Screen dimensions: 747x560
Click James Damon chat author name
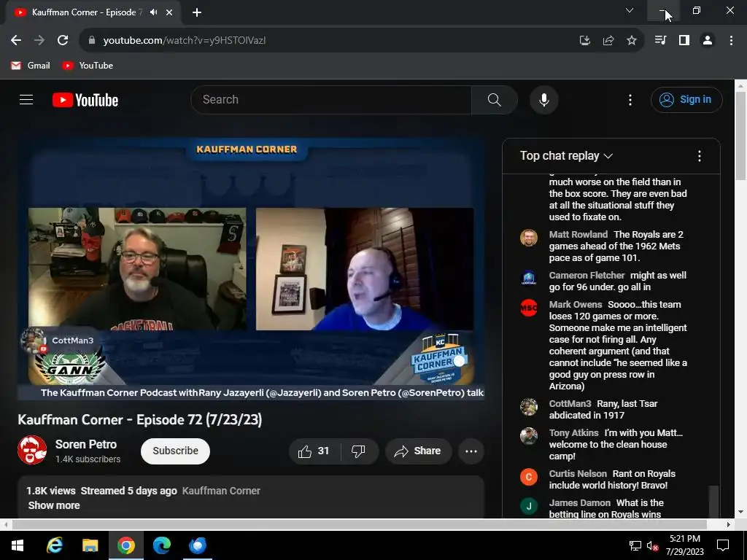(x=579, y=503)
